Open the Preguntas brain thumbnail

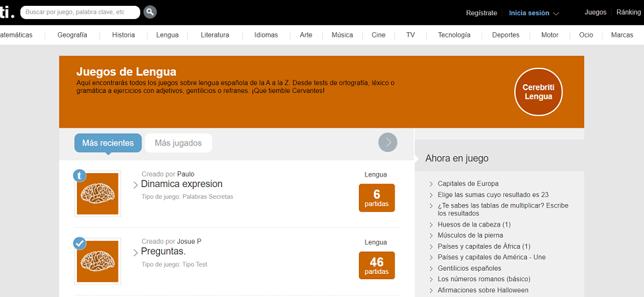click(97, 261)
